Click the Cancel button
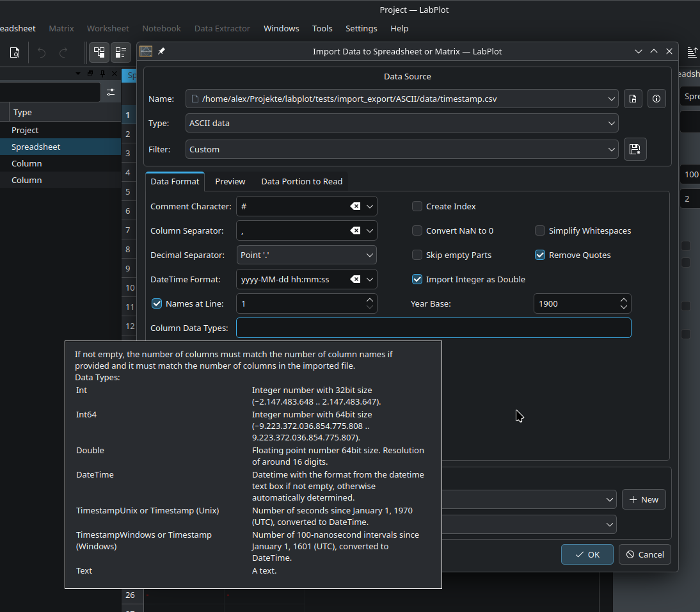Screen dimensions: 700x612 [x=644, y=554]
